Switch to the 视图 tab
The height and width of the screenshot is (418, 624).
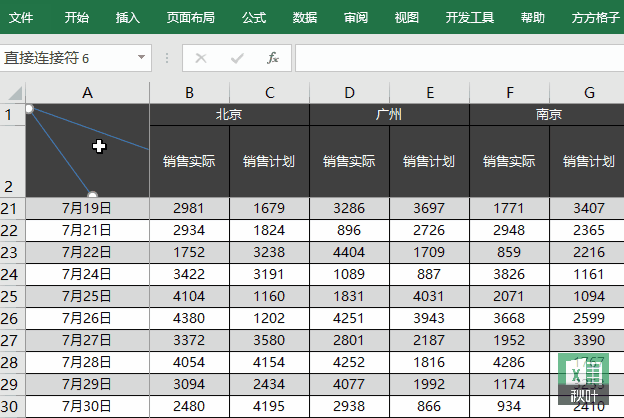(x=407, y=18)
